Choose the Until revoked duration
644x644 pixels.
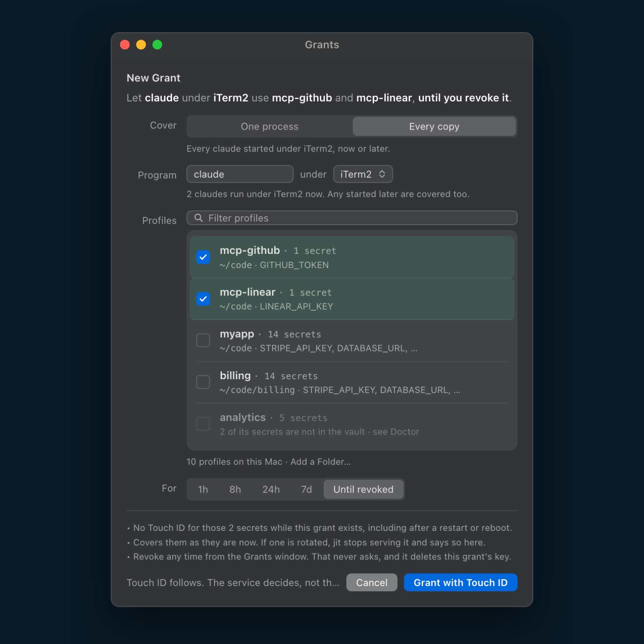point(363,489)
